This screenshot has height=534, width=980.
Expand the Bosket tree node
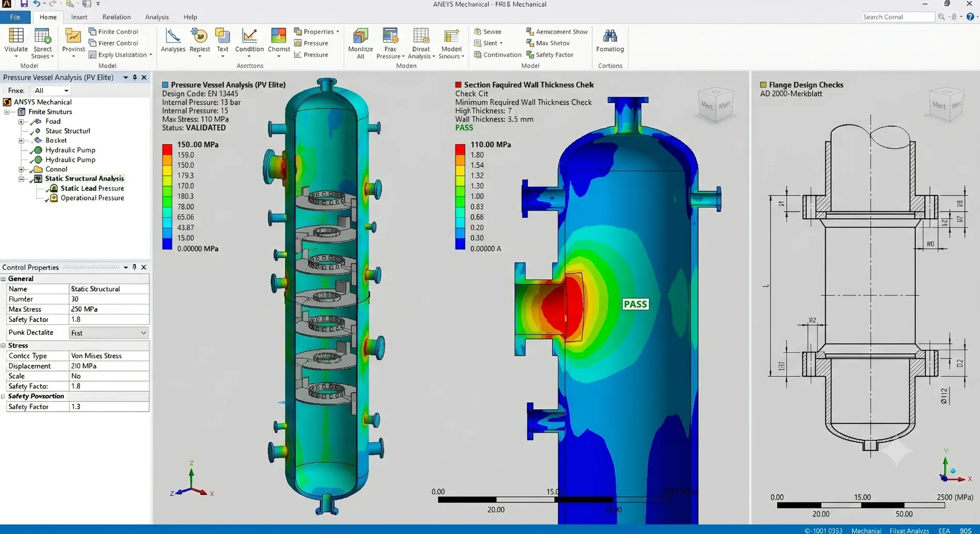click(x=21, y=141)
